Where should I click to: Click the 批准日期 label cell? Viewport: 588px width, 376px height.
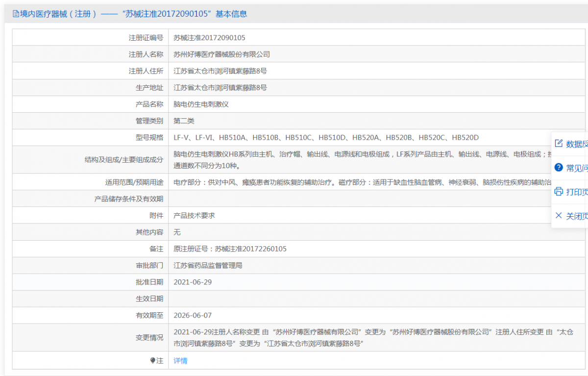coord(91,282)
